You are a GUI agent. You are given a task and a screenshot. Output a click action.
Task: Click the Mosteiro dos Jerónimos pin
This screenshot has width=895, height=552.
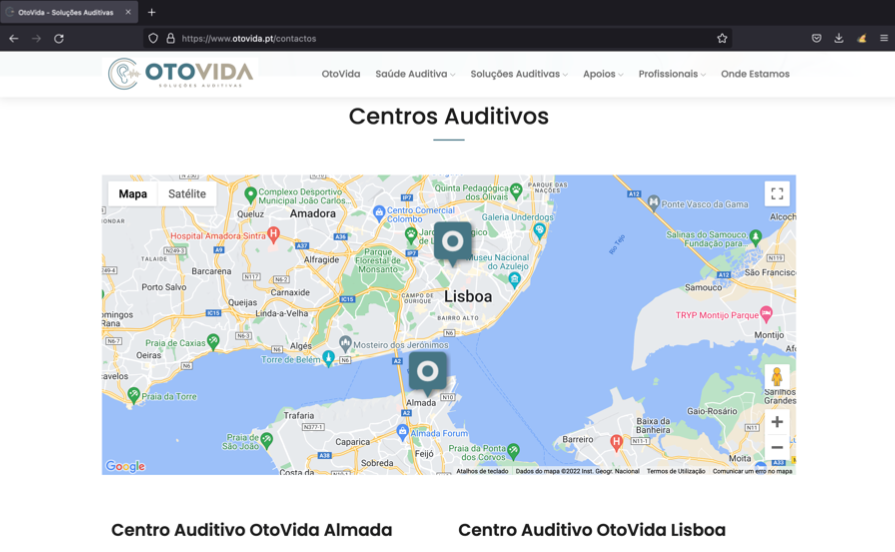(345, 344)
